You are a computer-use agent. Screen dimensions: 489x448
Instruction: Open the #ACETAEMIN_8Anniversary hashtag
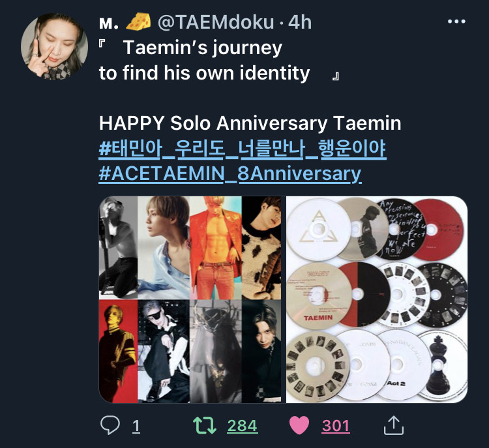(230, 173)
